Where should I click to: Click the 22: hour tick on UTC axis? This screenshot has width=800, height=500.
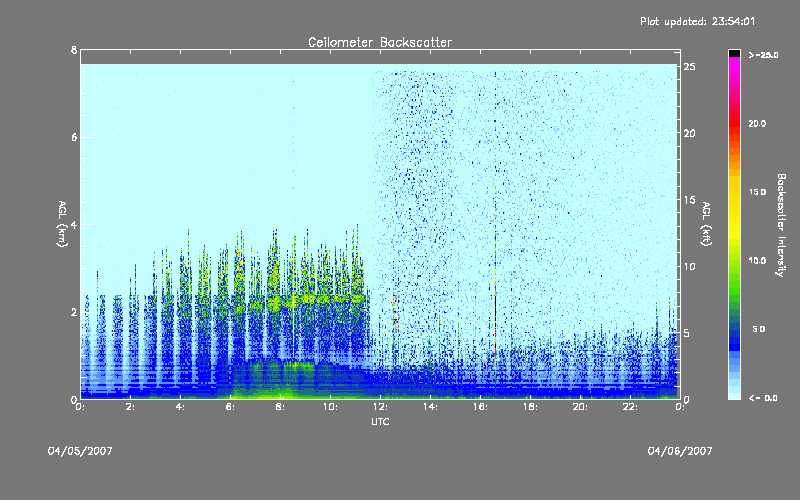630,407
